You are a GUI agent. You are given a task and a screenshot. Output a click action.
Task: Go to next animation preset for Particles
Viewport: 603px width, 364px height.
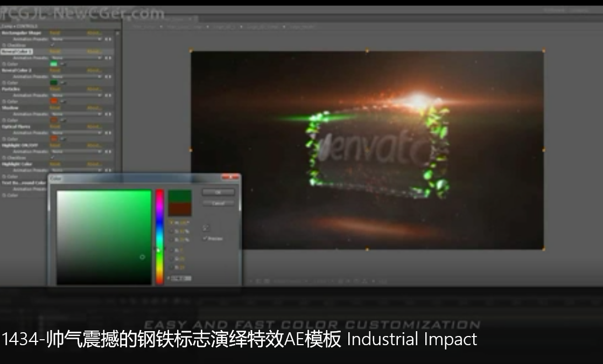click(x=110, y=95)
